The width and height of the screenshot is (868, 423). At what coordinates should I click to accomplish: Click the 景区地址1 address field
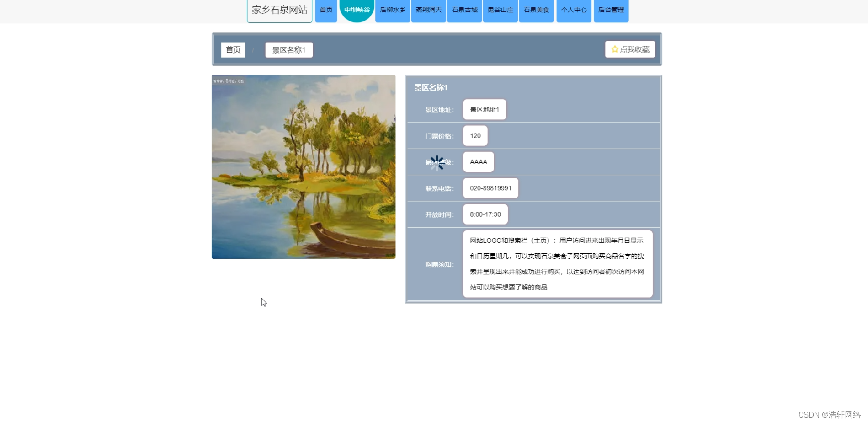(485, 109)
